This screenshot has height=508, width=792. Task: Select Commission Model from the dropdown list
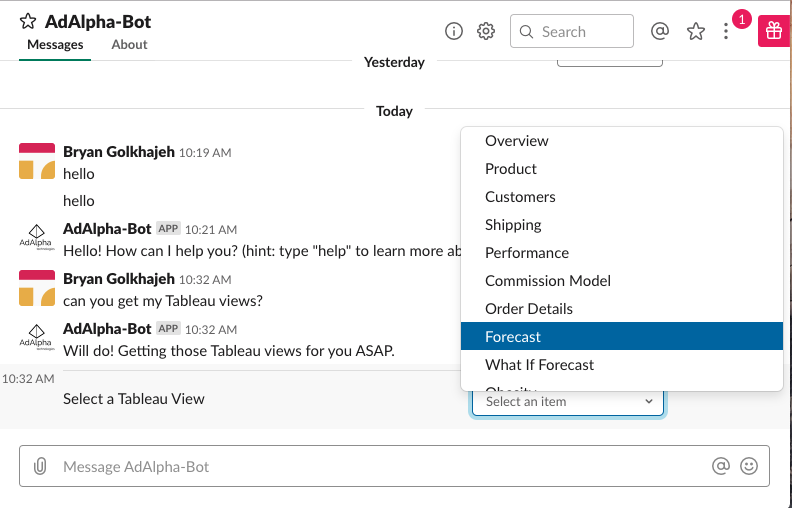(x=548, y=281)
